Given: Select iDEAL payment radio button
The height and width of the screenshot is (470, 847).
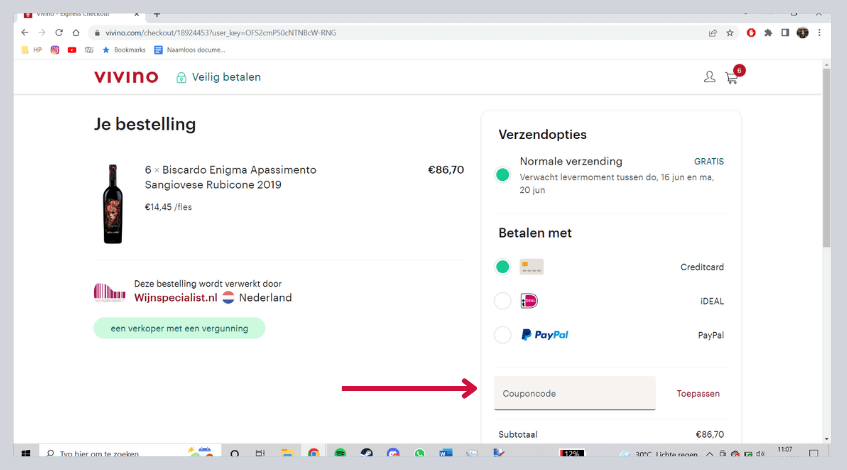Looking at the screenshot, I should (502, 301).
